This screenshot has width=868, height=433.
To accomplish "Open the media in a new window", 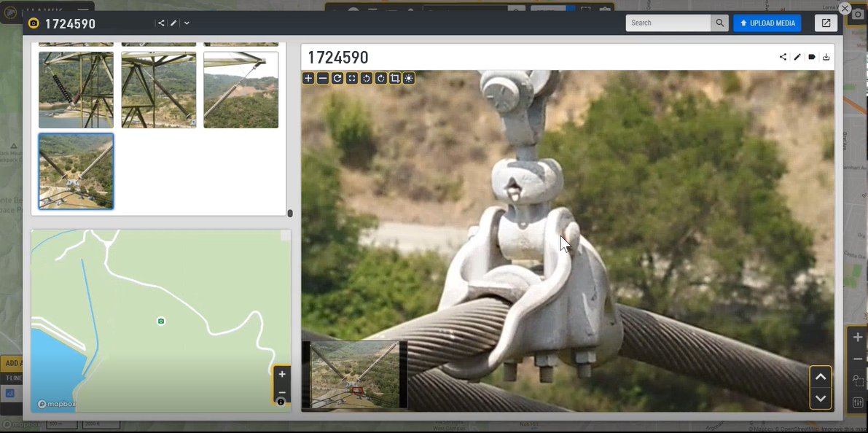I will click(x=826, y=23).
